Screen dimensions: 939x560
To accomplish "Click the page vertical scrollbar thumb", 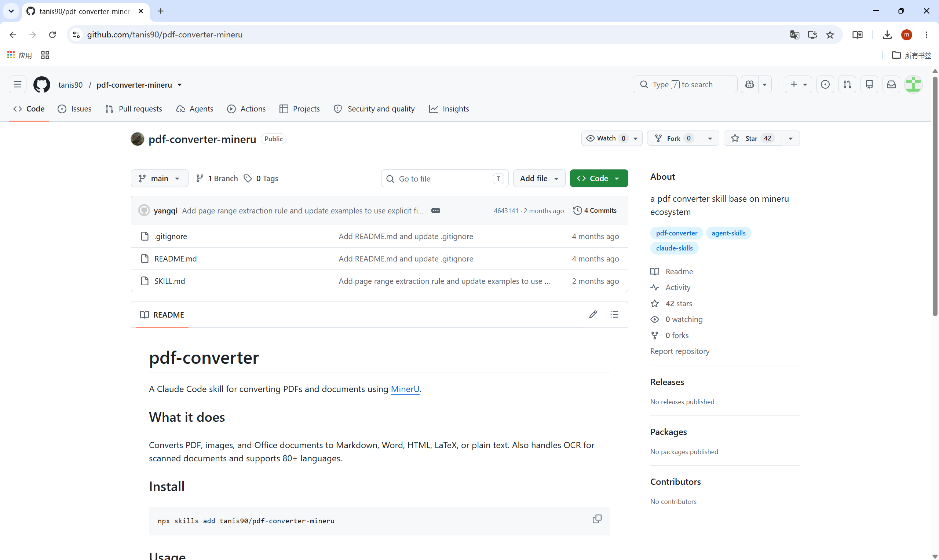I will click(x=935, y=195).
